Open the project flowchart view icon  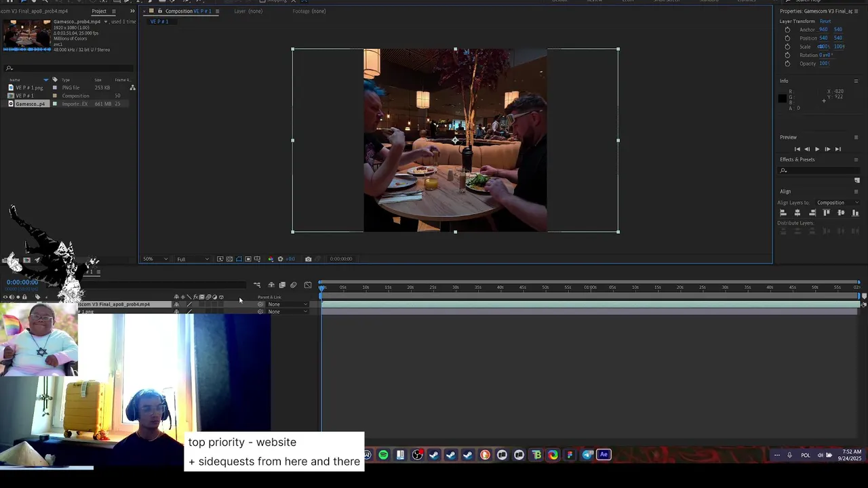(132, 87)
